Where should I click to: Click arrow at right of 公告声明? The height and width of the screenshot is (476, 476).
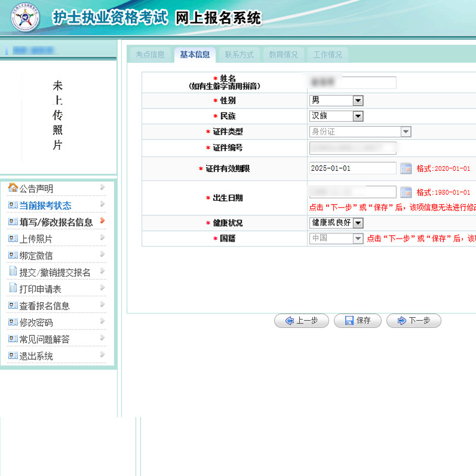click(x=102, y=187)
